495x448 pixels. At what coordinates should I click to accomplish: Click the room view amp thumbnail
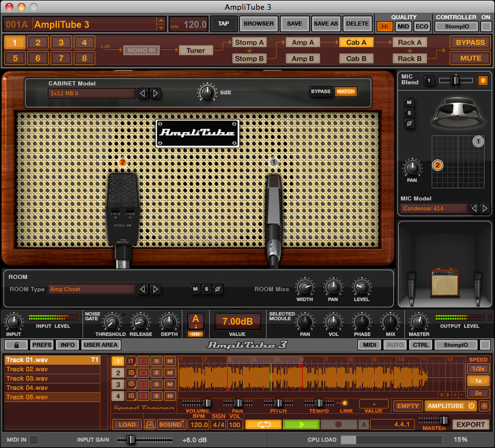(445, 282)
